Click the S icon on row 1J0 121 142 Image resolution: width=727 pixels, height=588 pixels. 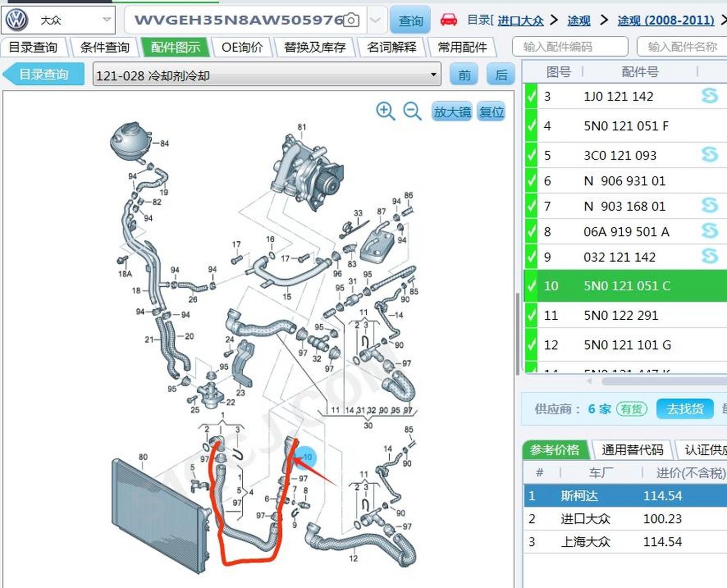[x=710, y=96]
